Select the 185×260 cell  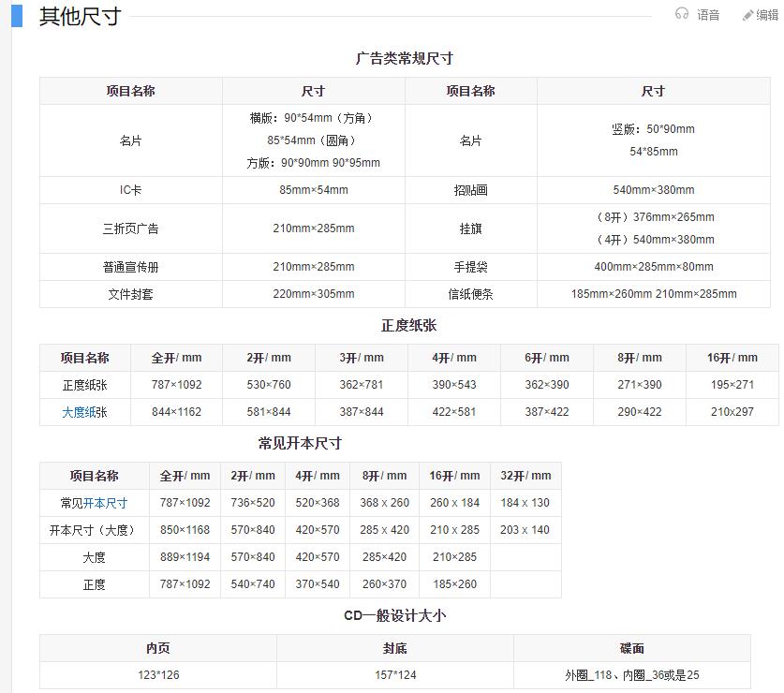tap(455, 584)
